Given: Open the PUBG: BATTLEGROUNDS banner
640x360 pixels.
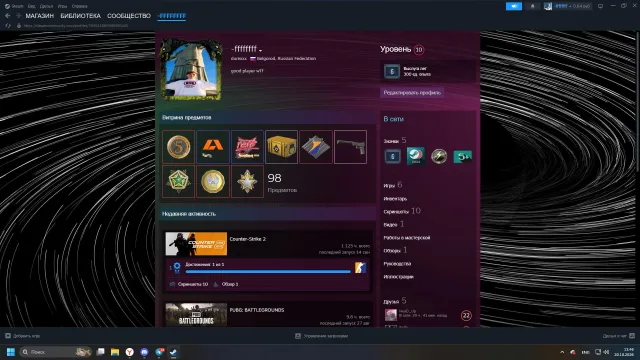Looking at the screenshot, I should [196, 315].
